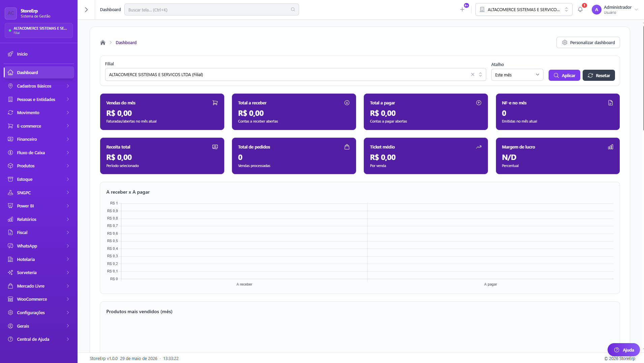Click the Sorveteria sparkle icon
This screenshot has width=644, height=363.
click(x=10, y=272)
